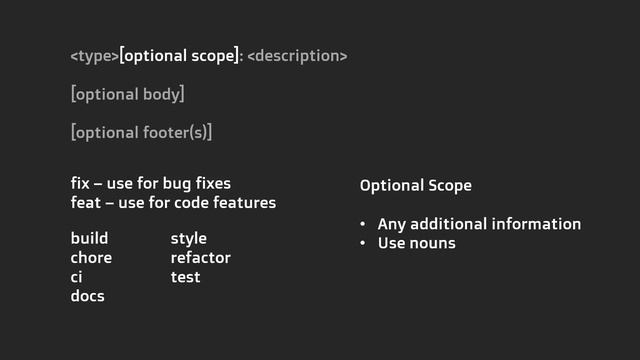This screenshot has width=640, height=360.
Task: Click the 'fix – use for bug fixes' line
Action: 151,183
